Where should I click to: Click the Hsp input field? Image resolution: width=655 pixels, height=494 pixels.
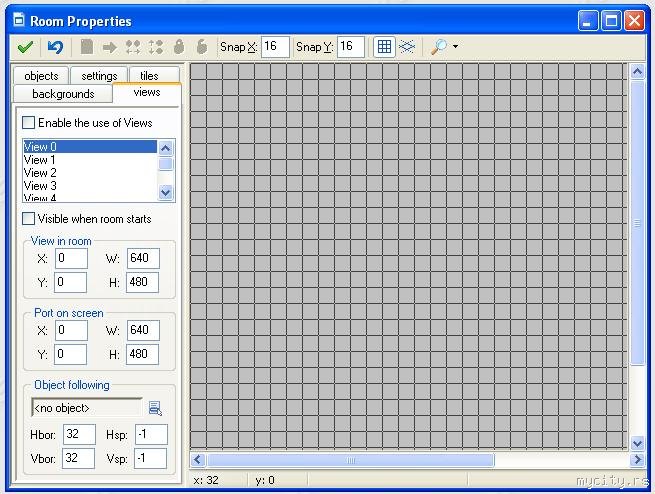click(x=151, y=434)
